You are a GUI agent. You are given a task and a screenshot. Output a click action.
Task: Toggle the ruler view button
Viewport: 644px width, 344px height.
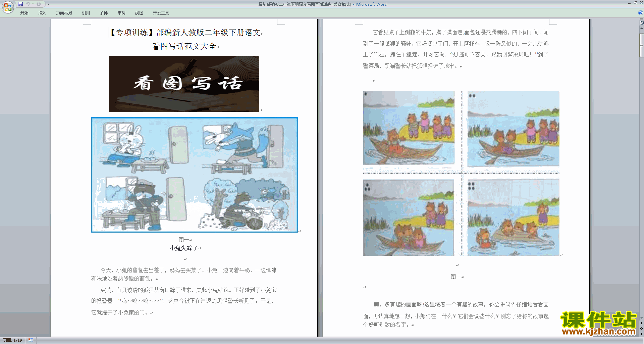point(642,23)
